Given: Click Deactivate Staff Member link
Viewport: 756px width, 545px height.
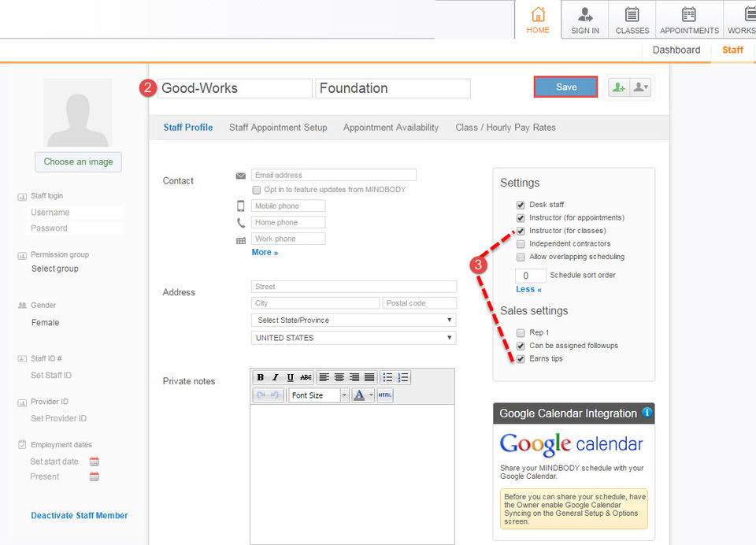Looking at the screenshot, I should 80,516.
